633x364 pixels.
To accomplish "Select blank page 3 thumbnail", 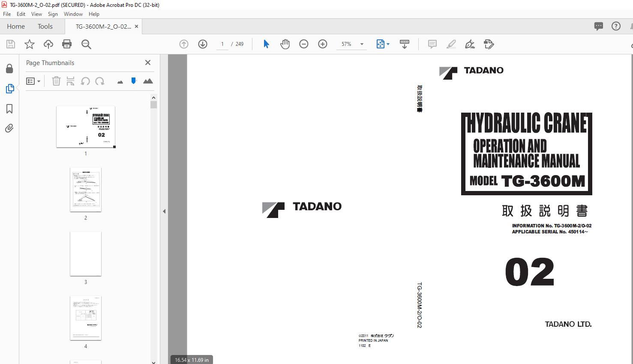I will [x=86, y=254].
